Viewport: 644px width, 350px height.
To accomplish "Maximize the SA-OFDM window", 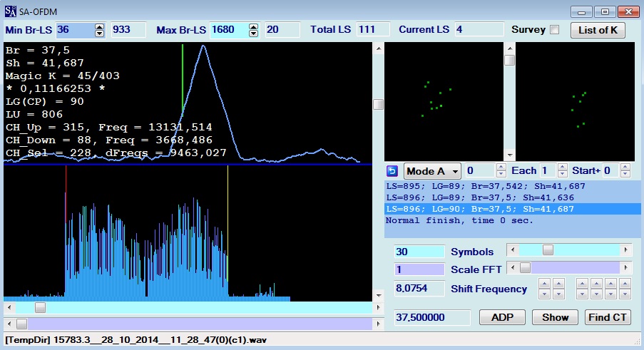I will [605, 12].
